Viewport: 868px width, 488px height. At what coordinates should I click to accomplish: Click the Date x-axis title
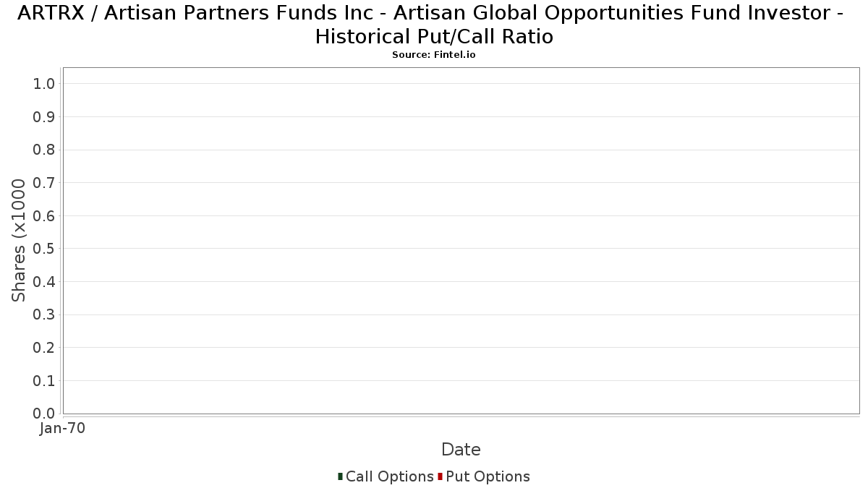pos(461,450)
